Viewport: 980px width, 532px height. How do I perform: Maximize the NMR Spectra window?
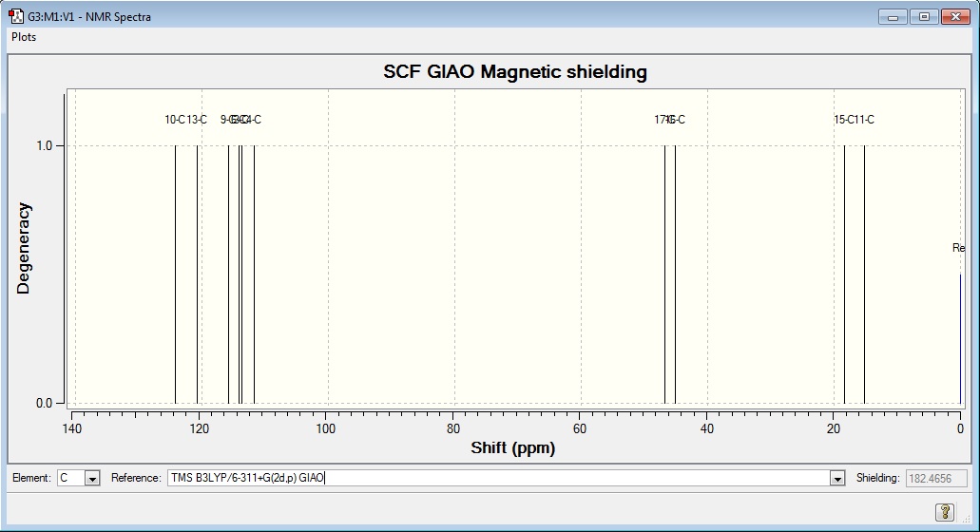tap(924, 17)
